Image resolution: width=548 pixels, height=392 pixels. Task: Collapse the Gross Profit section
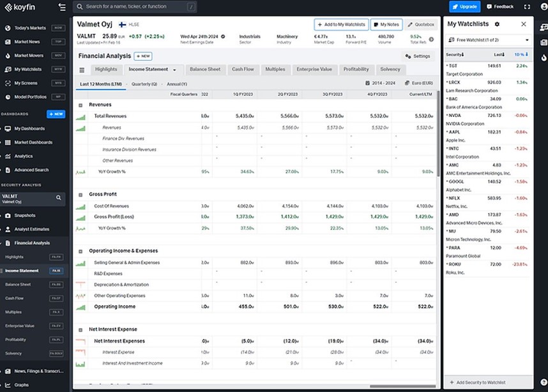pos(80,195)
